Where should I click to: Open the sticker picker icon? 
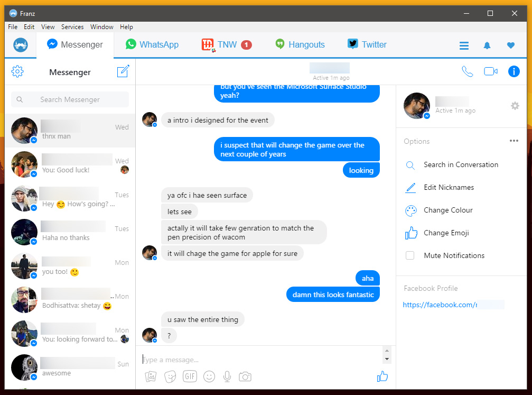point(170,376)
